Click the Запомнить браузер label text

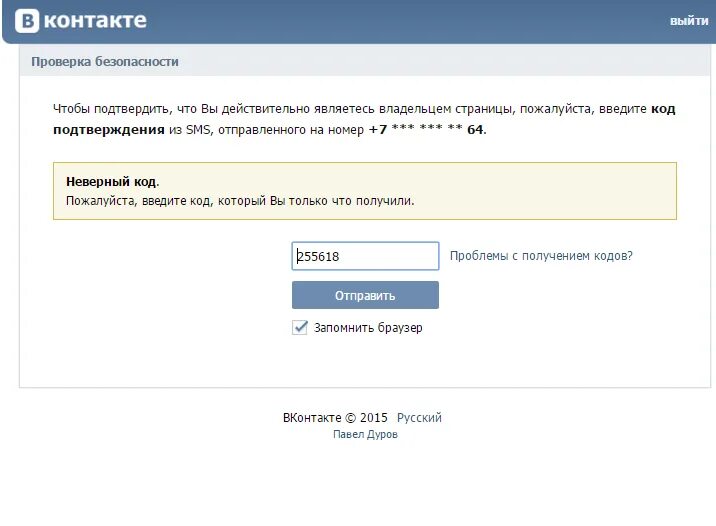(x=368, y=328)
